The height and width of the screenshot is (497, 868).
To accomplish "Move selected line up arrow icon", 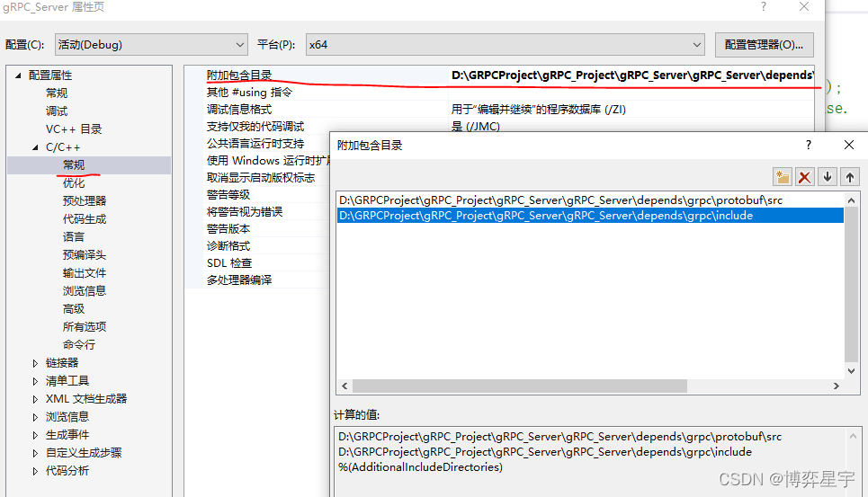I will pos(850,177).
